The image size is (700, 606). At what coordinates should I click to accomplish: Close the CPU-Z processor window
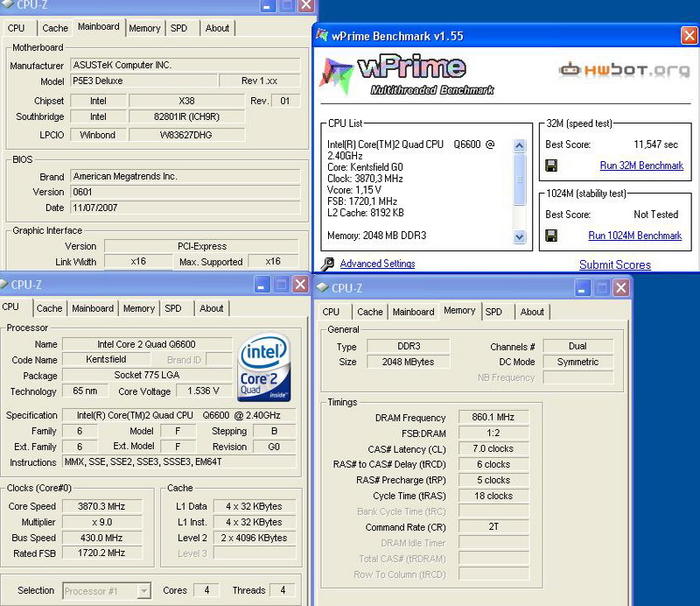click(301, 285)
